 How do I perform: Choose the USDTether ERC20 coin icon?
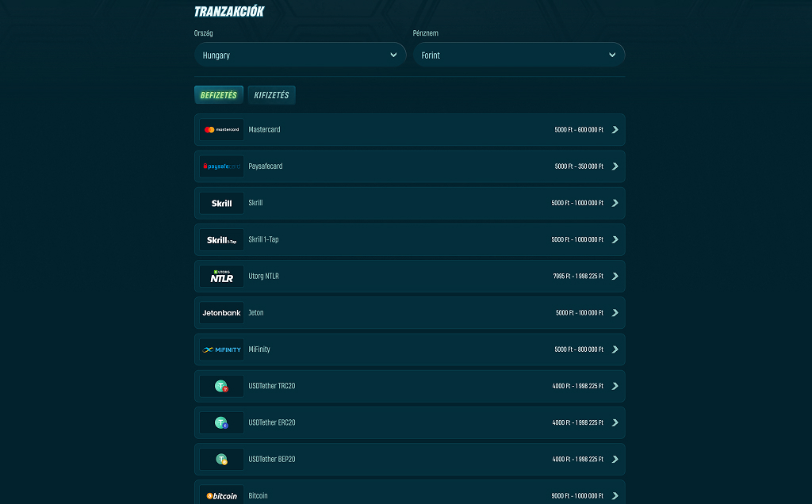[x=222, y=422]
